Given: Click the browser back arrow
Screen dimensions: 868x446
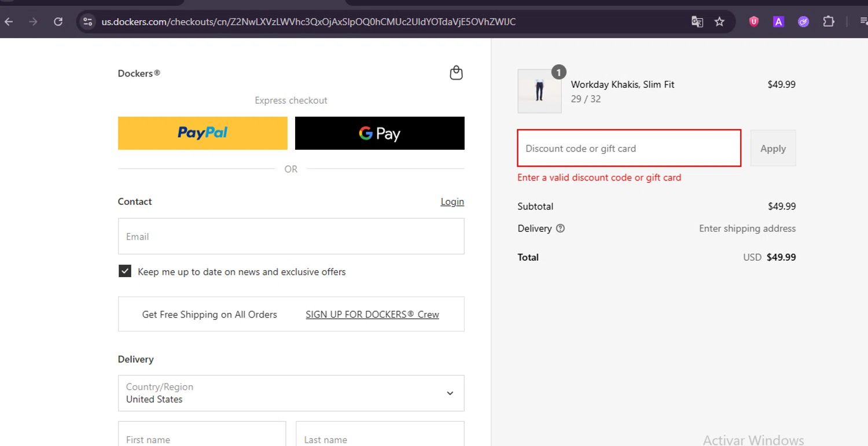Looking at the screenshot, I should coord(9,22).
